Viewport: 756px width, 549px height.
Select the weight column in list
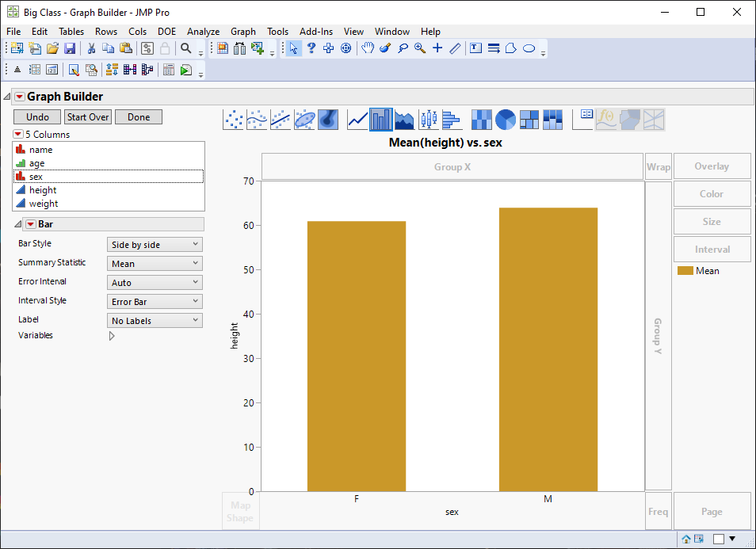click(x=44, y=204)
